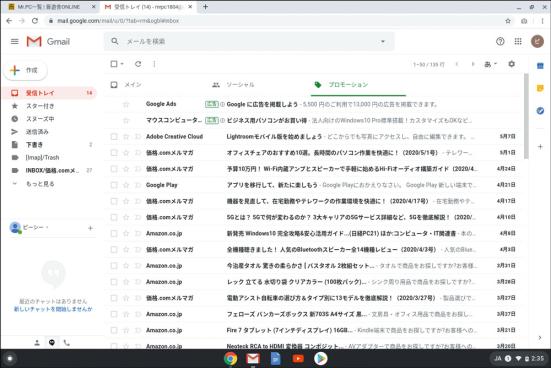
Task: Star the Google Play email
Action: point(126,185)
